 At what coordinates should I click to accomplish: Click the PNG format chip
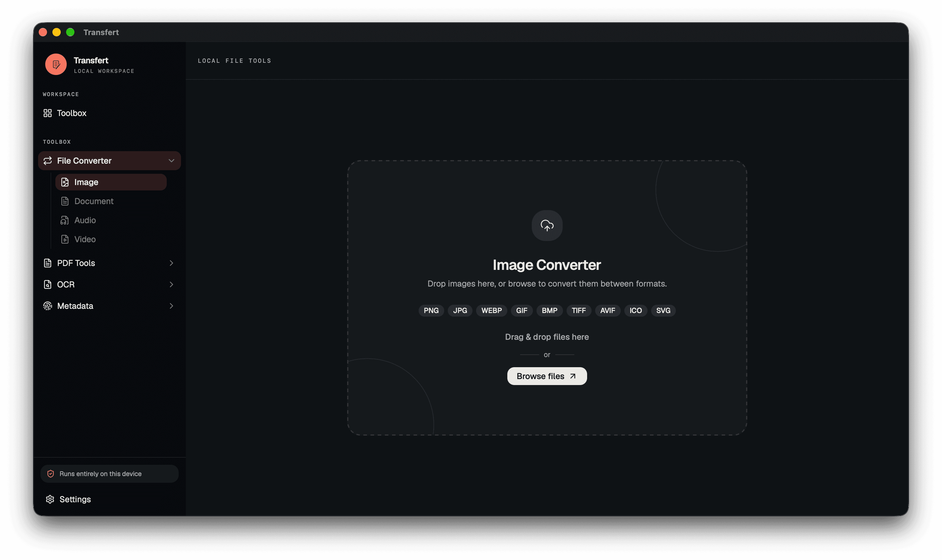431,311
